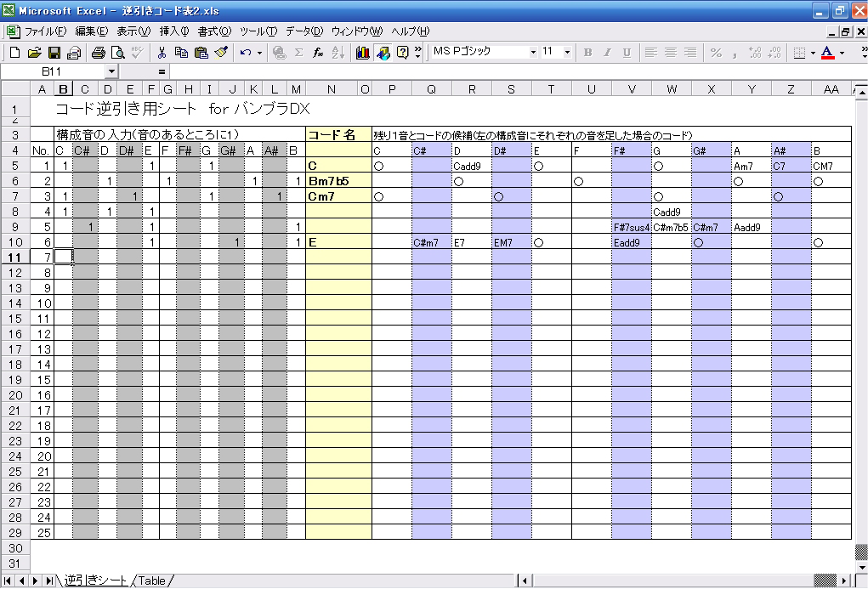Viewport: 868px width, 589px height.
Task: Open the 書式(O) menu
Action: (x=214, y=31)
